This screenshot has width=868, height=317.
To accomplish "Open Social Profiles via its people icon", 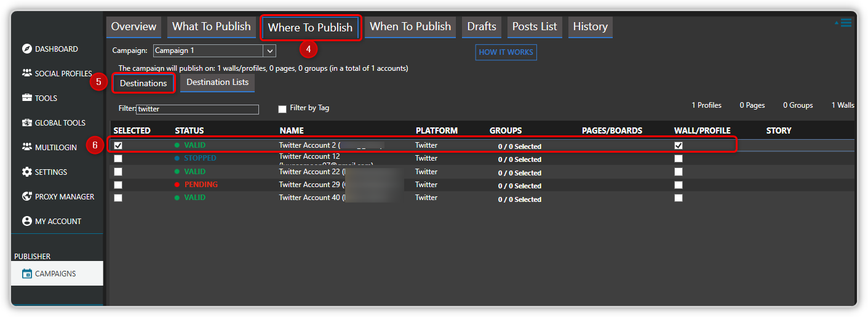I will [26, 73].
